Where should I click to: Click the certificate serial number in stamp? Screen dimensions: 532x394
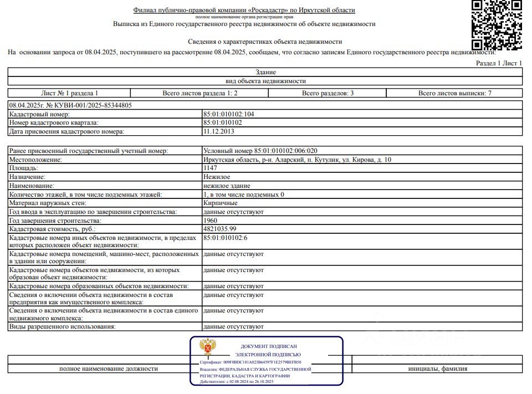[262, 362]
